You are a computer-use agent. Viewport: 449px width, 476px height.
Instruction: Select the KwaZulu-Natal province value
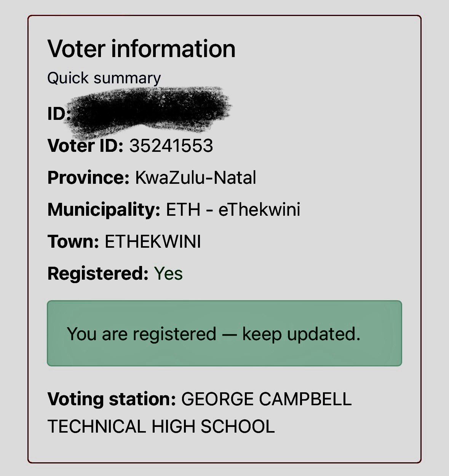pyautogui.click(x=195, y=178)
